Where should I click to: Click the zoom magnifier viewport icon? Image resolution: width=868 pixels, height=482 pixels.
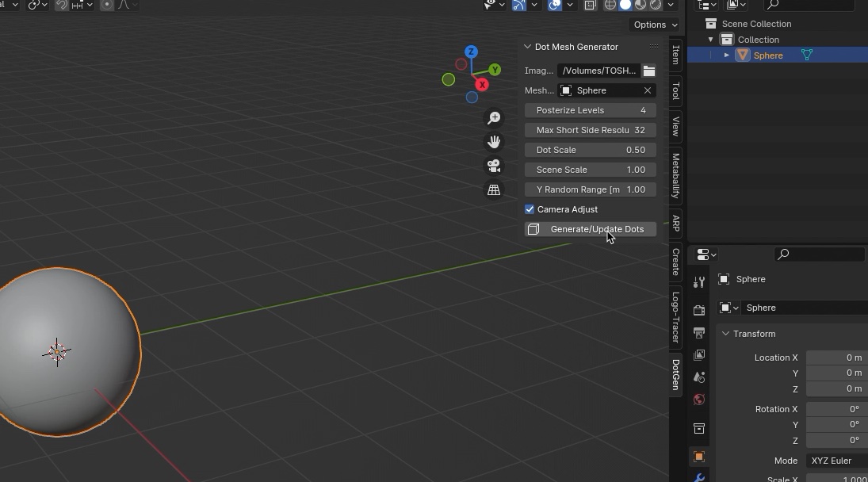coord(494,118)
